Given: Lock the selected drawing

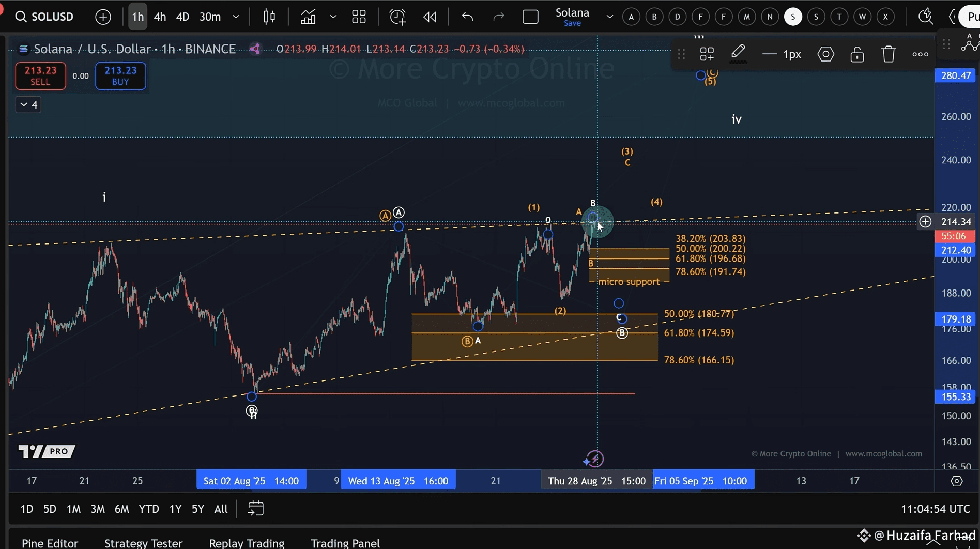Looking at the screenshot, I should click(857, 54).
